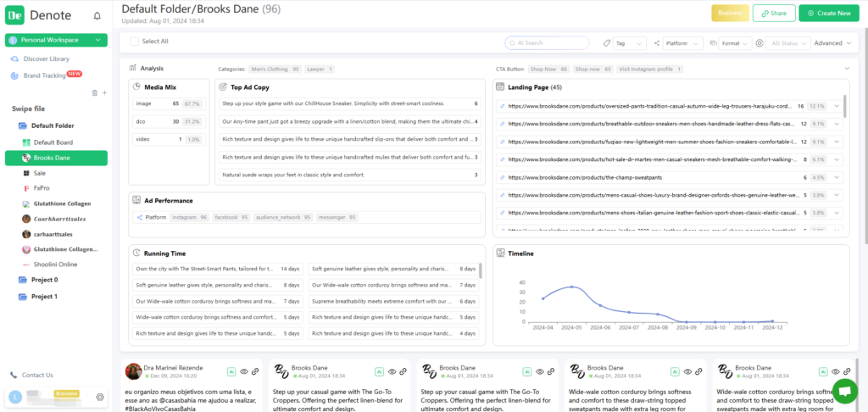Tick the Select All checkbox

[134, 41]
